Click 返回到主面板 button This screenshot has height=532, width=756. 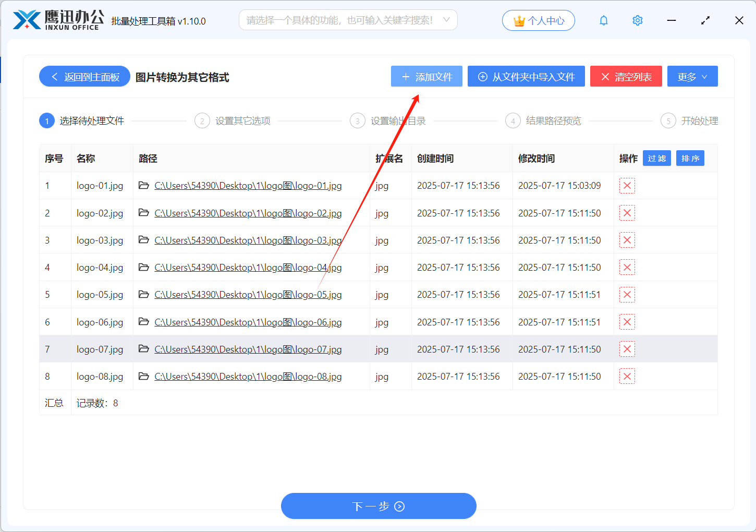84,76
